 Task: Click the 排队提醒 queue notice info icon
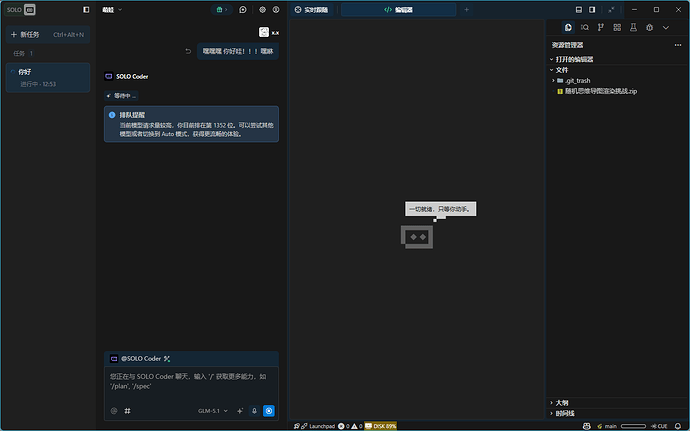[112, 115]
